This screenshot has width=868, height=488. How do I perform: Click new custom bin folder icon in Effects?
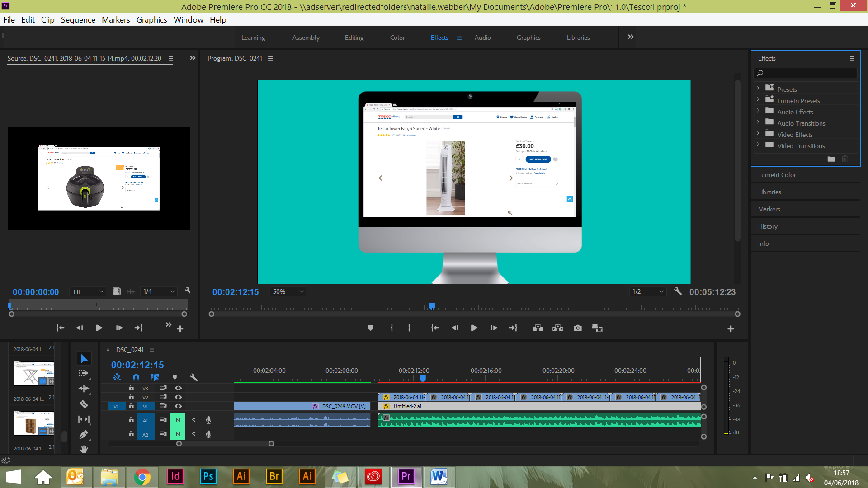click(831, 159)
